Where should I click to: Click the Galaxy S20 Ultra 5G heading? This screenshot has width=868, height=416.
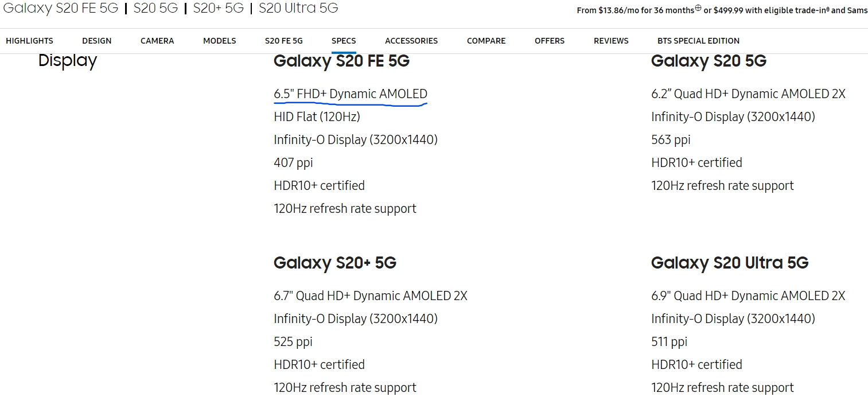point(730,263)
